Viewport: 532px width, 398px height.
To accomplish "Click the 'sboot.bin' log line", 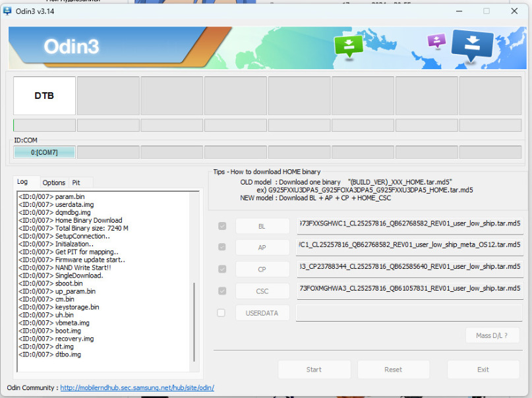I will pos(51,283).
